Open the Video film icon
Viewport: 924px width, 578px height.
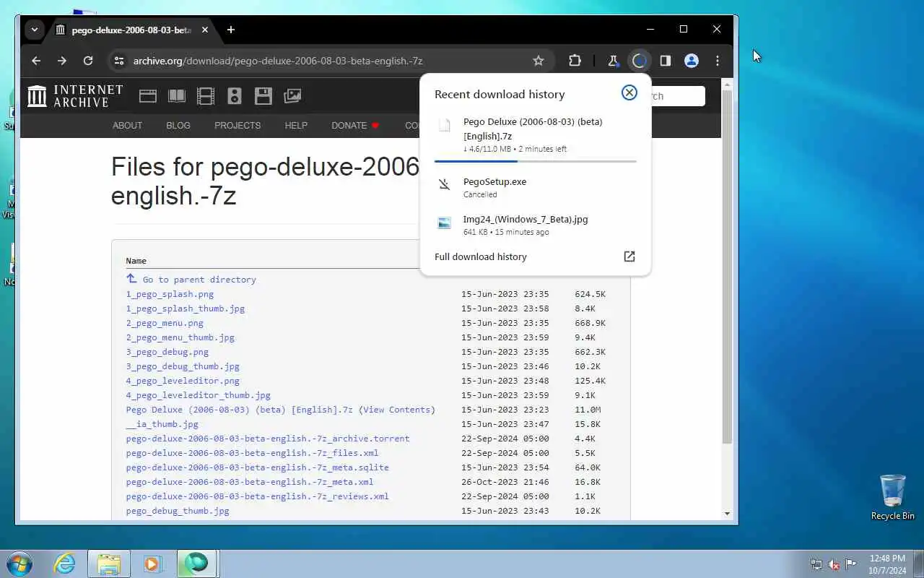[x=206, y=96]
